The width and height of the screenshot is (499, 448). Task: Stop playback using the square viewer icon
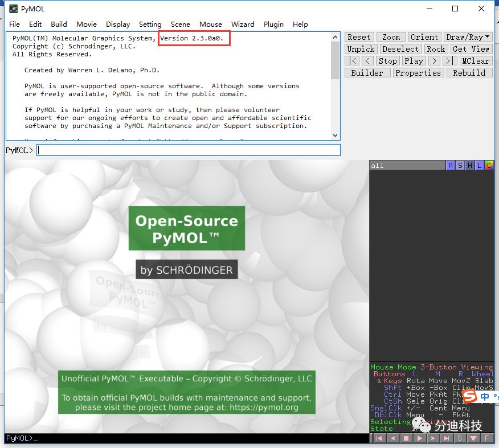tap(406, 438)
